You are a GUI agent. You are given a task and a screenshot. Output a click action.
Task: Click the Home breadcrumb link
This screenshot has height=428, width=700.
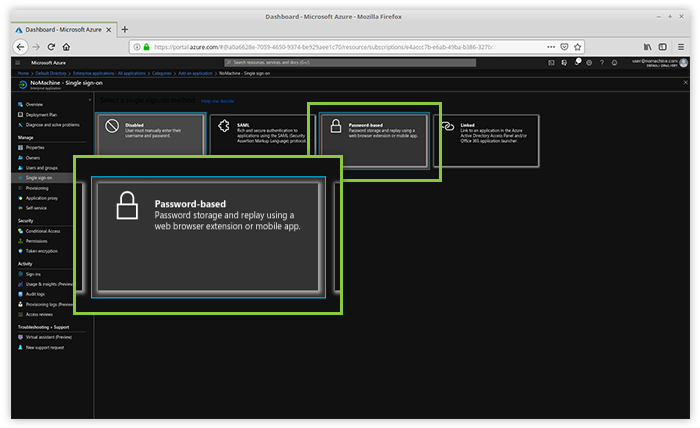[23, 73]
